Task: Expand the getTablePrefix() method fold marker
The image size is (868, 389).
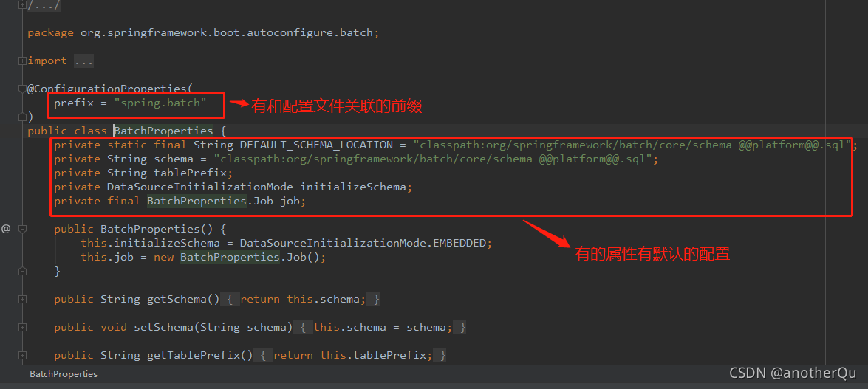Action: 22,355
